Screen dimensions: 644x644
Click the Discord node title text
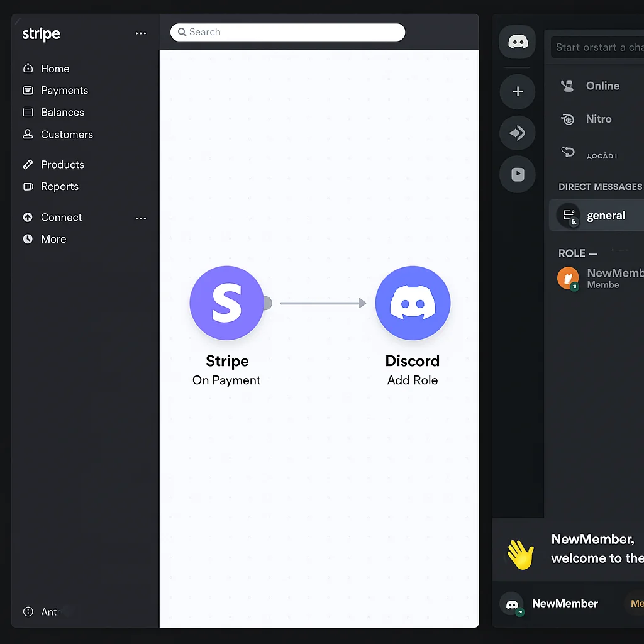click(x=413, y=361)
